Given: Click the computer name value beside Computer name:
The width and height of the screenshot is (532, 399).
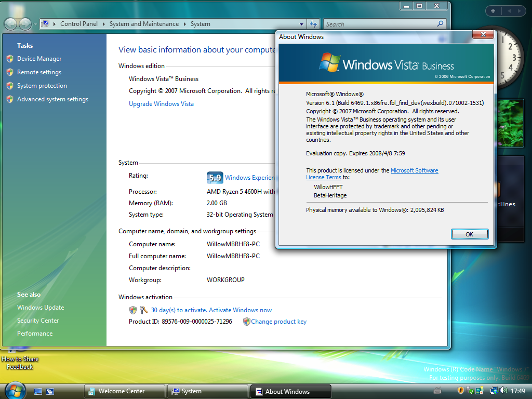Looking at the screenshot, I should [233, 244].
